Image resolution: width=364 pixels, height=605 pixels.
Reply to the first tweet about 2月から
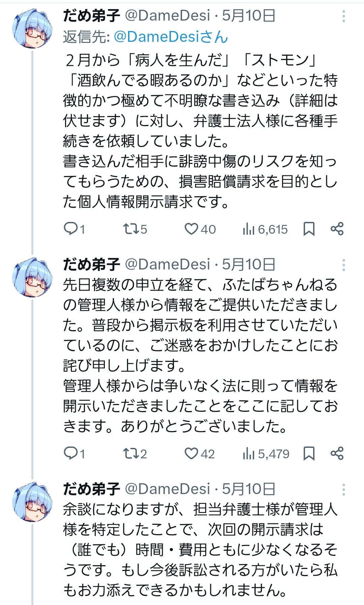coord(71,229)
